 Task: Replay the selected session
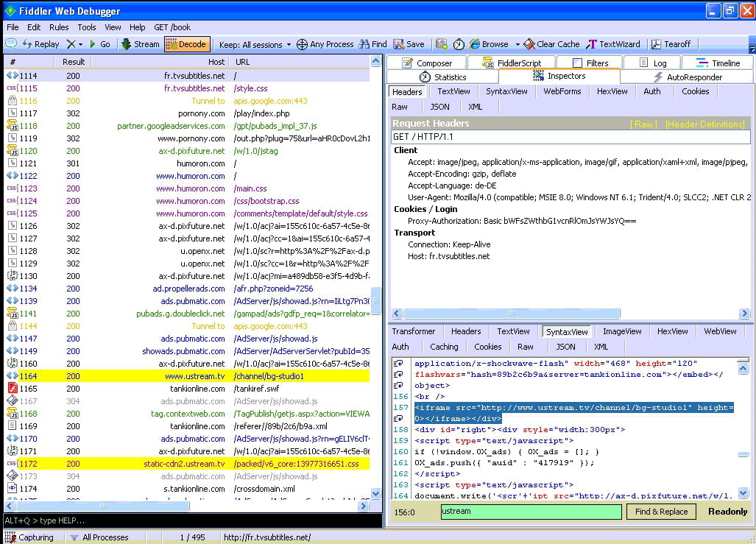(x=41, y=44)
